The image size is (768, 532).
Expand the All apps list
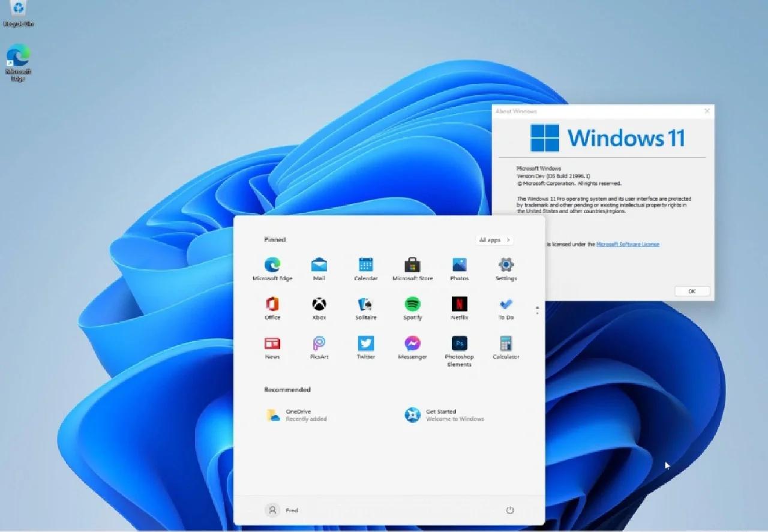[493, 240]
